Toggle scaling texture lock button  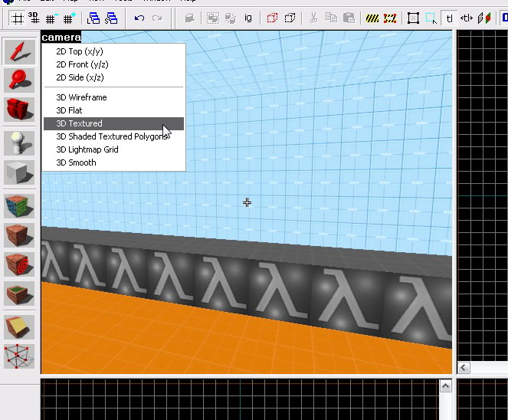(467, 18)
